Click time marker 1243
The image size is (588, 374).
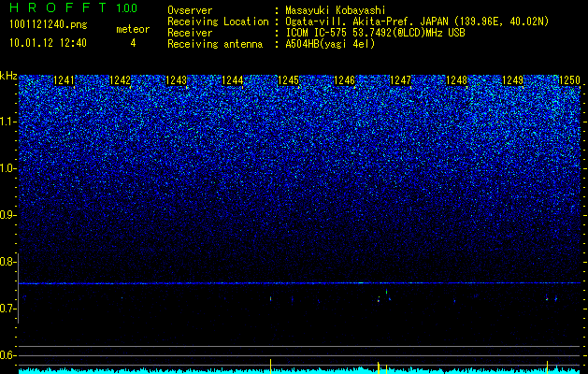click(x=176, y=79)
